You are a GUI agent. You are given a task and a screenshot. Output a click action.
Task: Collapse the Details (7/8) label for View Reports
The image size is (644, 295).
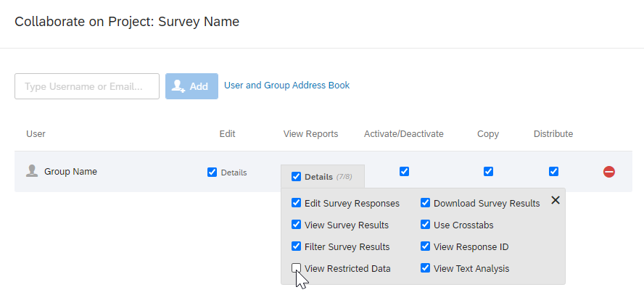(x=328, y=177)
